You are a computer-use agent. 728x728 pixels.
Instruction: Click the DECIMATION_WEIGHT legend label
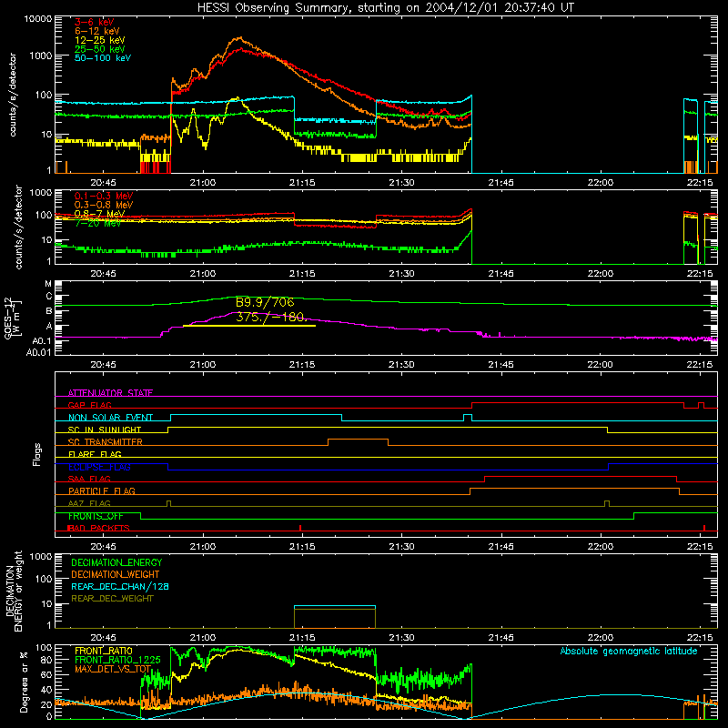[116, 574]
